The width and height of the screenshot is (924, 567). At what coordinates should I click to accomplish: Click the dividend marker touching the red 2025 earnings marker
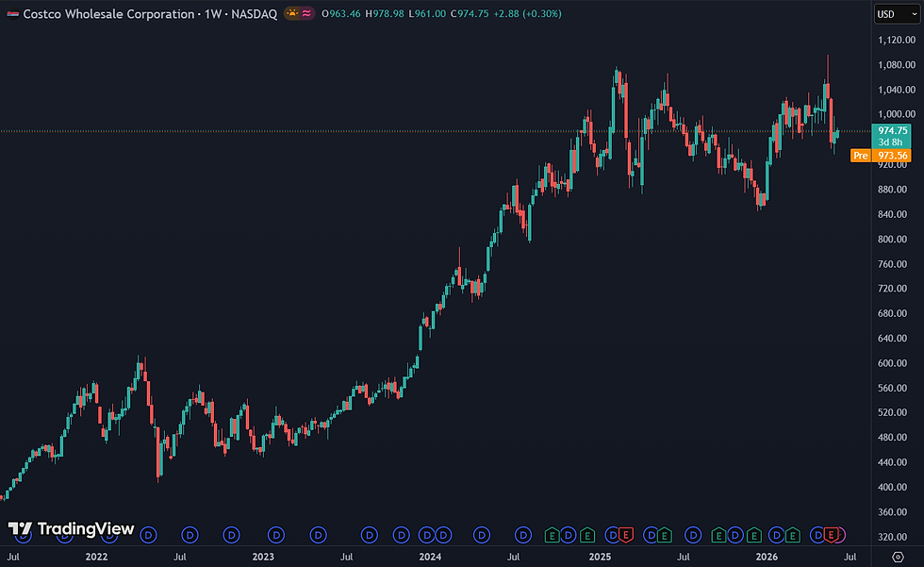coord(613,535)
